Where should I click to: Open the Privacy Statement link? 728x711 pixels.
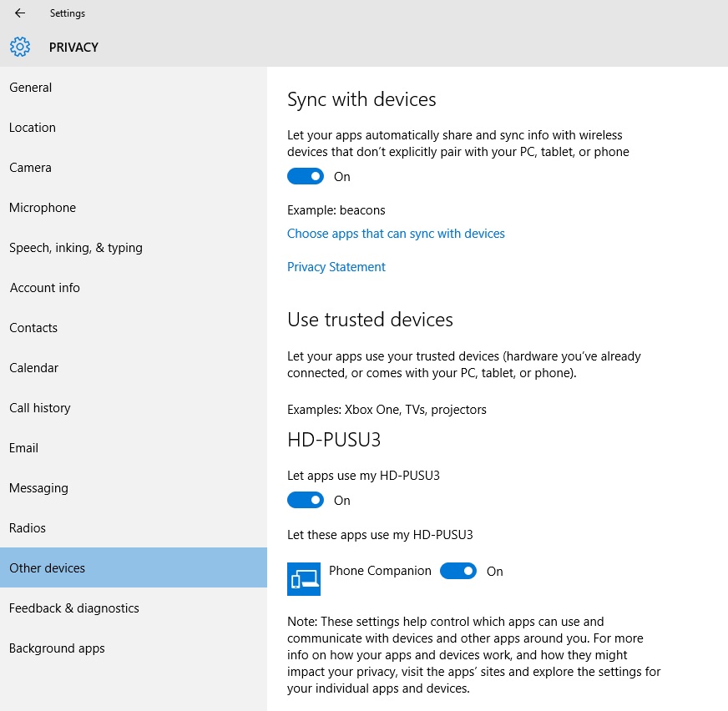coord(336,267)
